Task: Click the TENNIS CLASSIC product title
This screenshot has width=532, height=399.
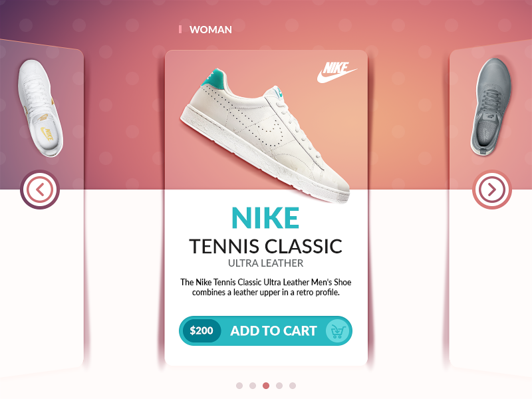Action: [265, 246]
